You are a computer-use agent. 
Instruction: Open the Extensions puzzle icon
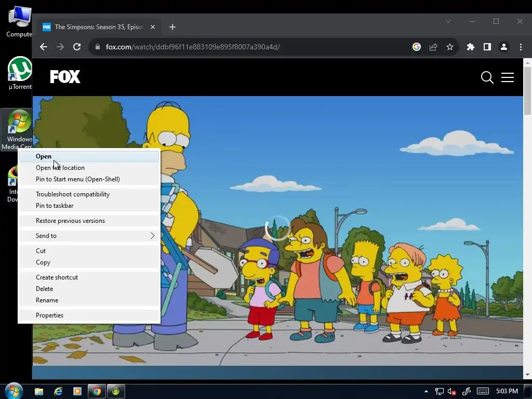470,47
